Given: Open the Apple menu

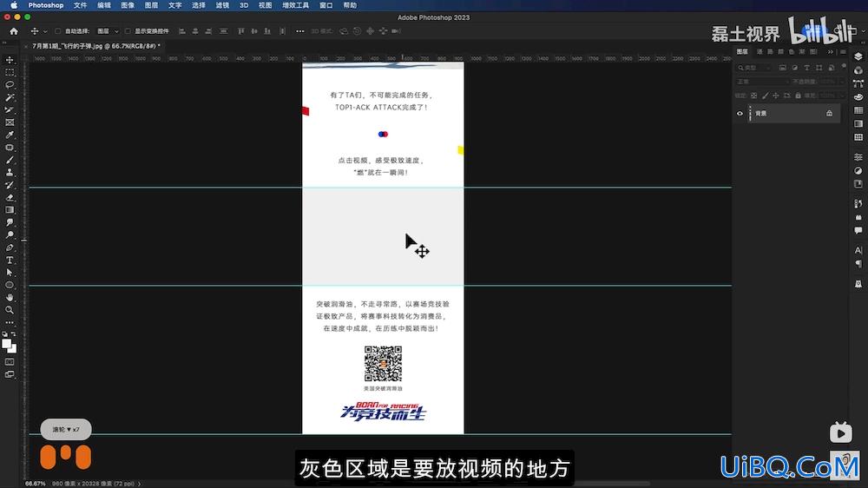Looking at the screenshot, I should [14, 5].
